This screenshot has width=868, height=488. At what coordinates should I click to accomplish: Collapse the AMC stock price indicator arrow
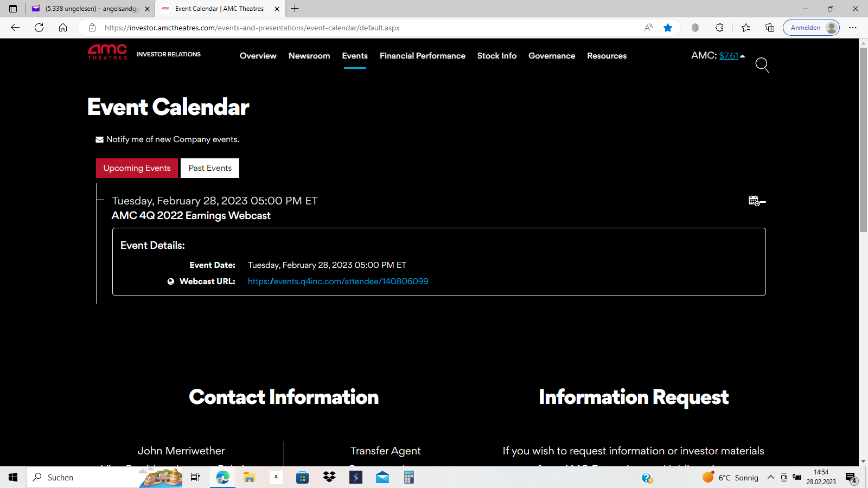tap(743, 55)
